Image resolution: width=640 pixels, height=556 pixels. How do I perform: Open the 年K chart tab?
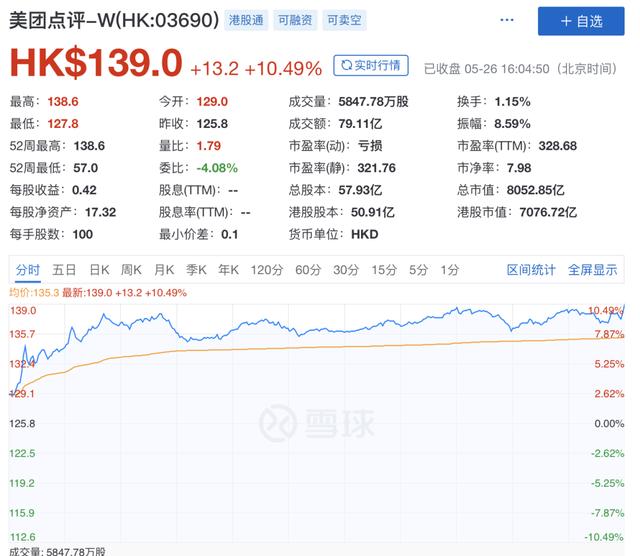tap(228, 270)
